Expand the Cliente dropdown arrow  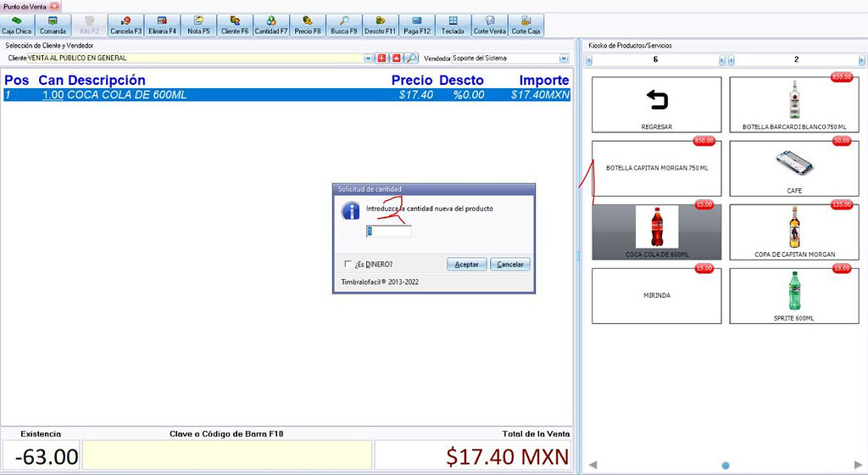369,59
